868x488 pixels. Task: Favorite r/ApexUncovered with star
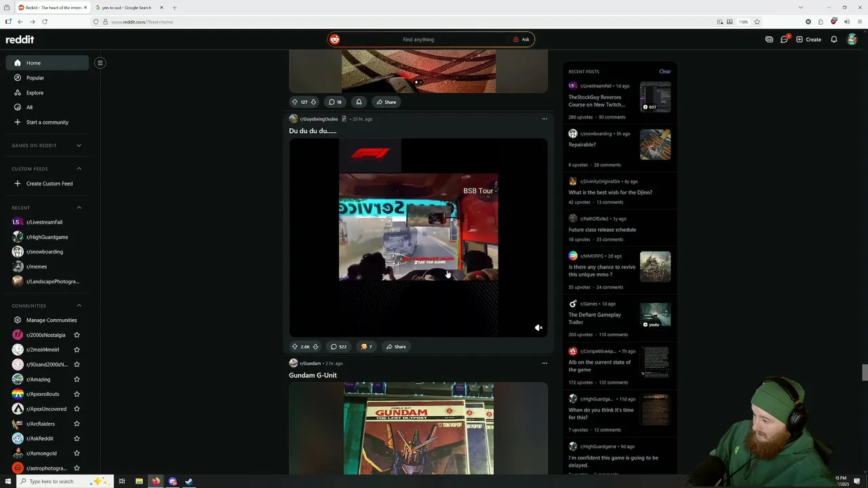[x=77, y=409]
